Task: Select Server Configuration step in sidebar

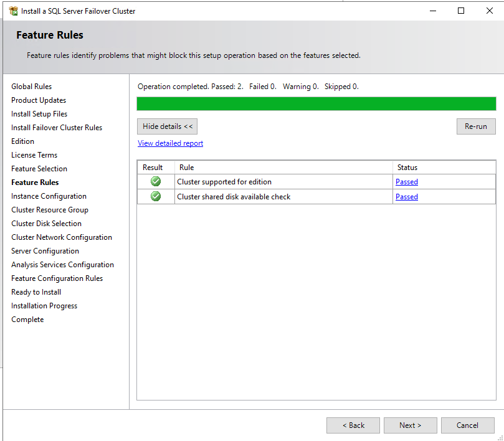Action: (x=45, y=251)
